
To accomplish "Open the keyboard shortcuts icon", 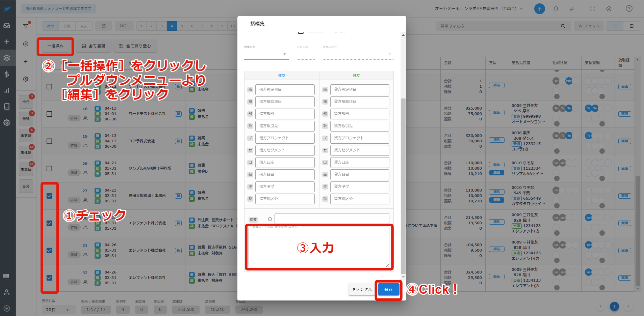I will [x=6, y=276].
